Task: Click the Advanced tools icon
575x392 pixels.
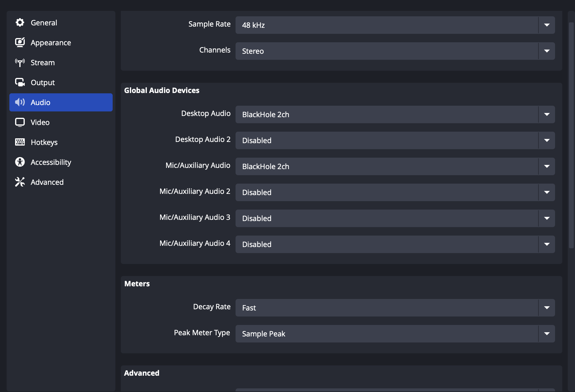Action: tap(20, 182)
